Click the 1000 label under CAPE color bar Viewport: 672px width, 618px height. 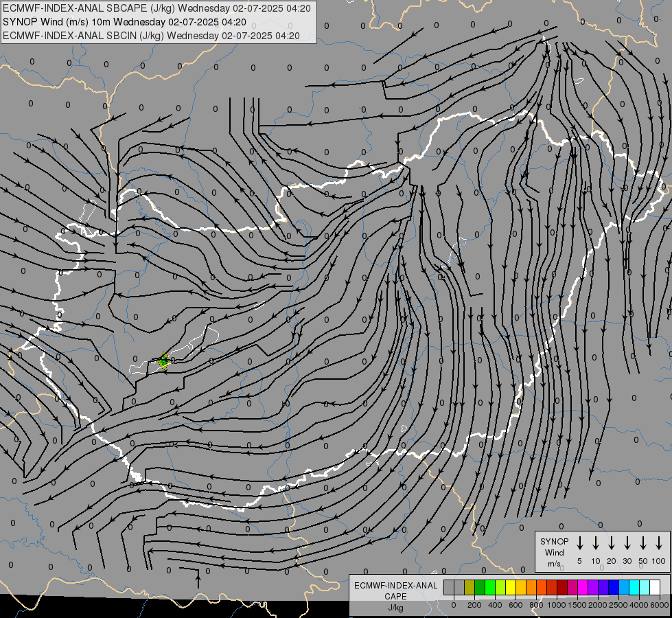click(x=557, y=605)
